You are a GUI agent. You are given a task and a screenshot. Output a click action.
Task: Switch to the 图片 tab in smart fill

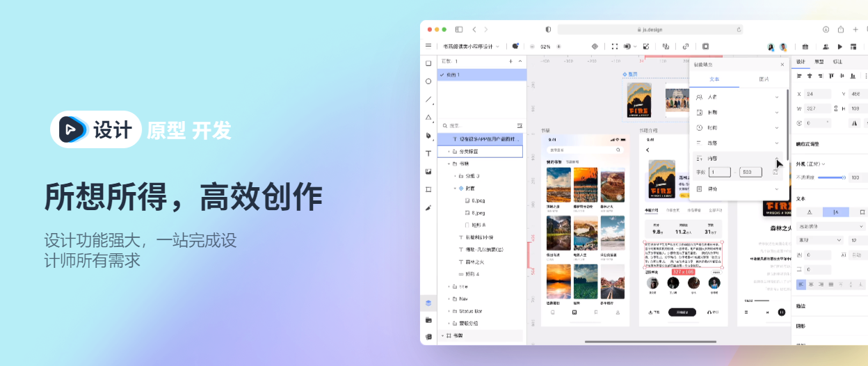763,79
